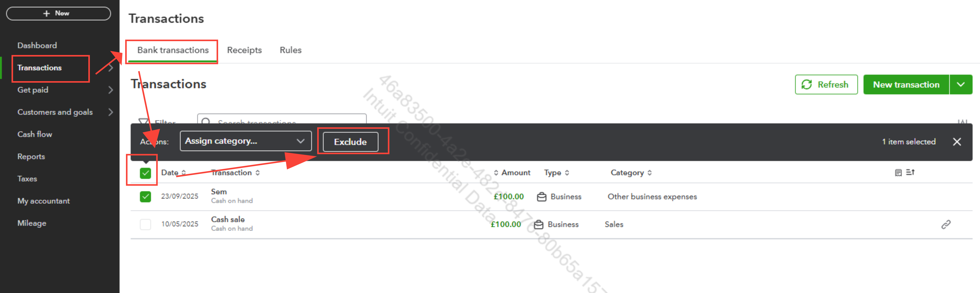Open the Assign category dropdown
The image size is (980, 293).
(245, 141)
